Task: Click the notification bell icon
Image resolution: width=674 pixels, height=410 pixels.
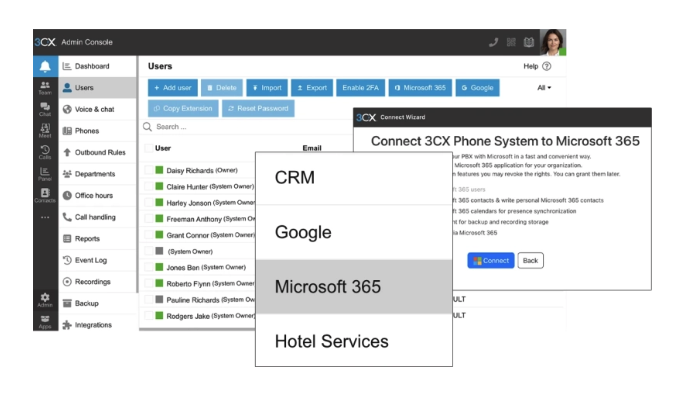Action: [x=45, y=67]
